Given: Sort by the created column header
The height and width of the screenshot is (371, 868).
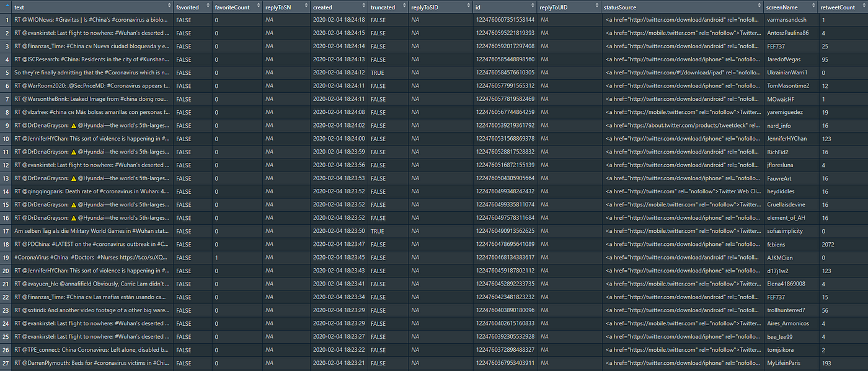Looking at the screenshot, I should [339, 7].
